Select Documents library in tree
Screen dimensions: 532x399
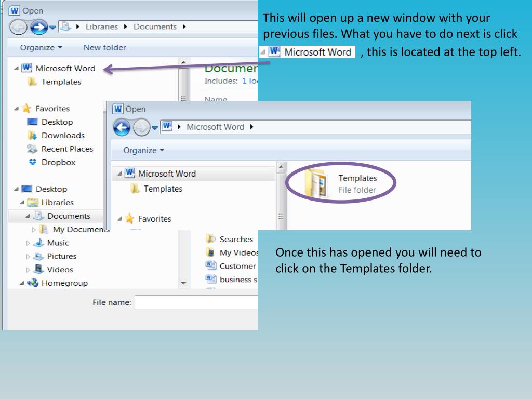69,216
